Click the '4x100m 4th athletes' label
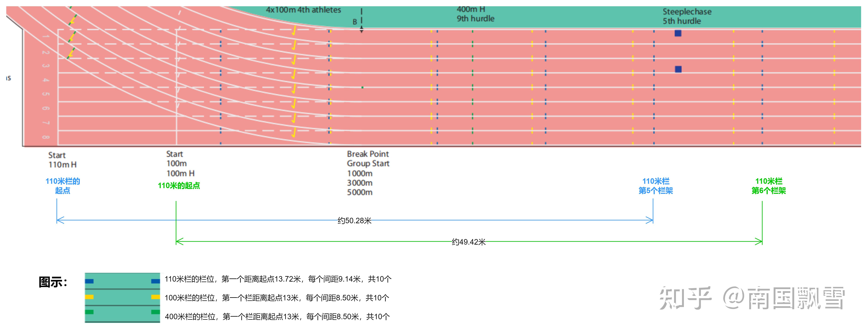This screenshot has height=333, width=868. (x=303, y=10)
